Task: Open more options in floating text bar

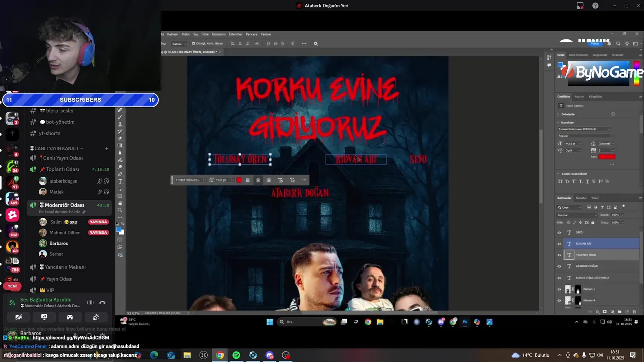Action: pos(304,180)
